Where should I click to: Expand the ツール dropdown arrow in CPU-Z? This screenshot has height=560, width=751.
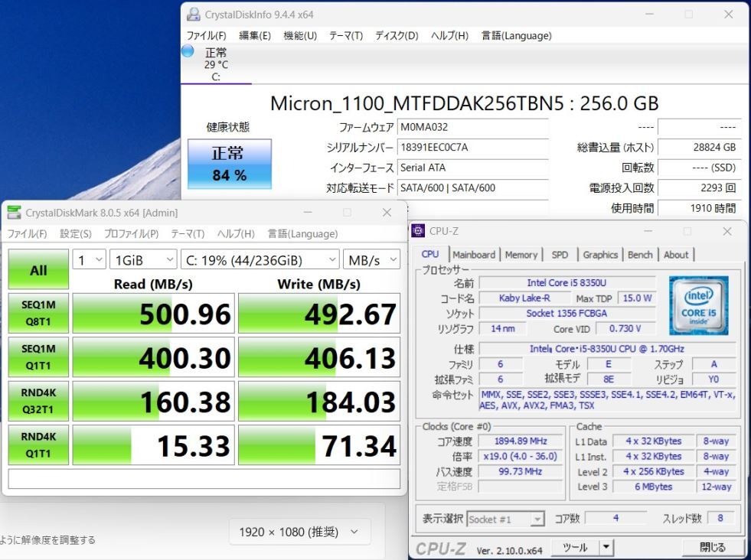pyautogui.click(x=606, y=546)
